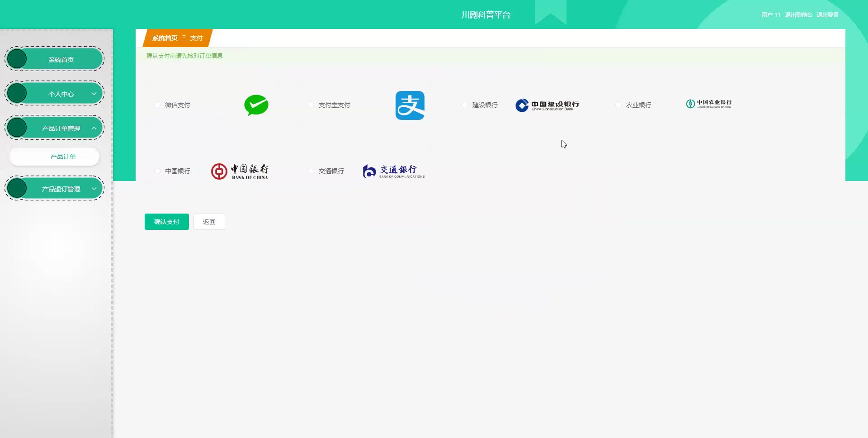Click 支付 in the breadcrumb
The image size is (868, 438).
[196, 38]
